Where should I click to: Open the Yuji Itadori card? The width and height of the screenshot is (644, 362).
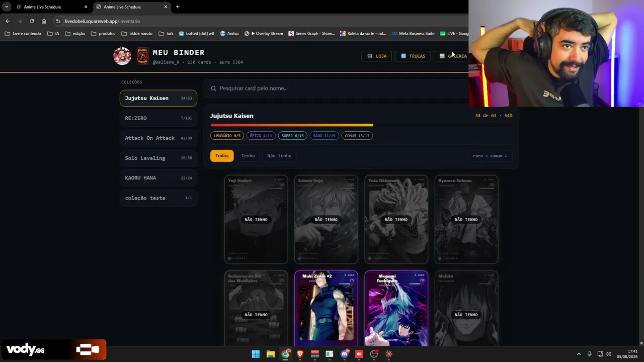point(256,219)
